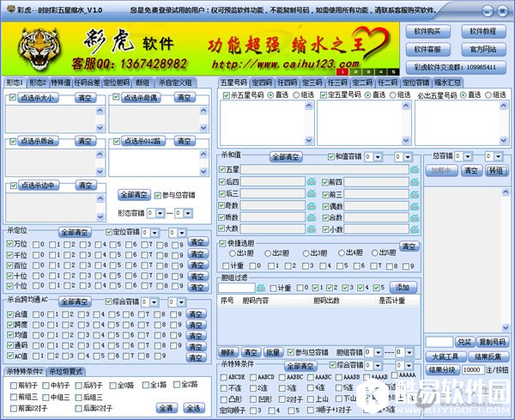Click the 胆组过滤 text input

237,288
